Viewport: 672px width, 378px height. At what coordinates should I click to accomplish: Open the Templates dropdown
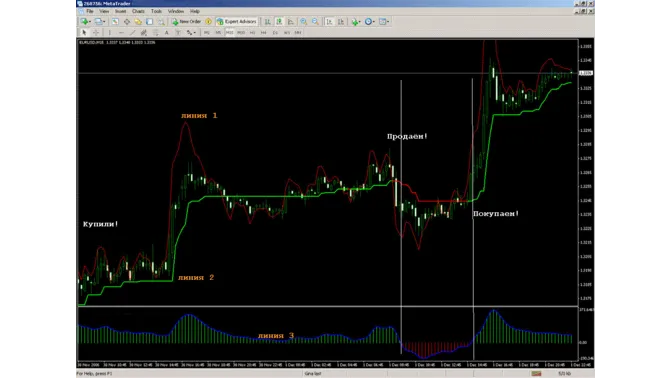384,21
